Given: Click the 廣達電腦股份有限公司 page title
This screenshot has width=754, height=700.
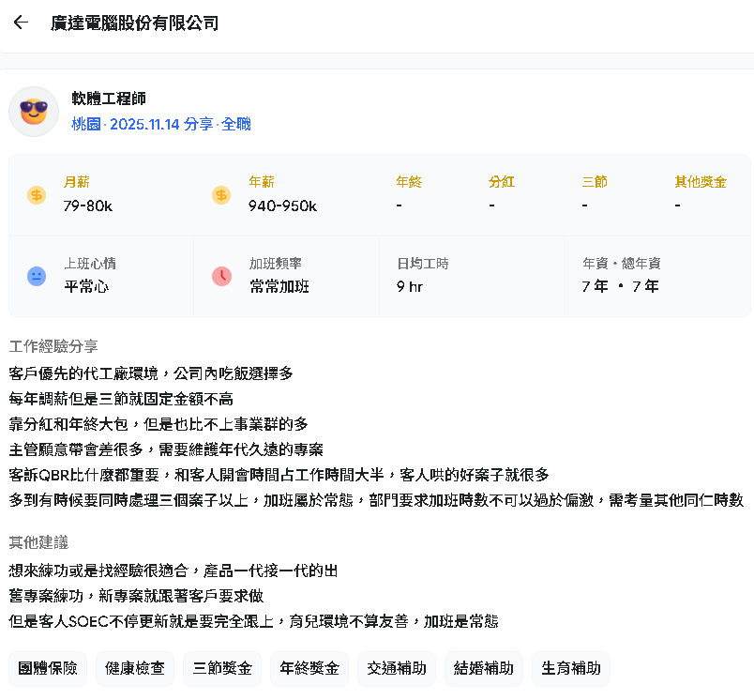Looking at the screenshot, I should [135, 23].
